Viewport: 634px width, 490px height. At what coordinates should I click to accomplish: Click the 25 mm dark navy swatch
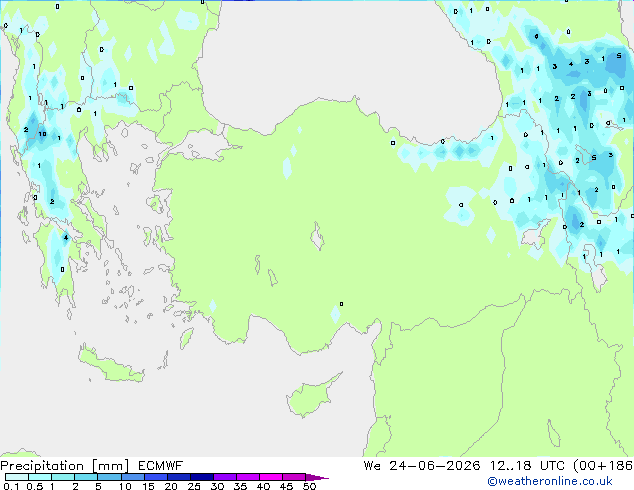tap(202, 477)
